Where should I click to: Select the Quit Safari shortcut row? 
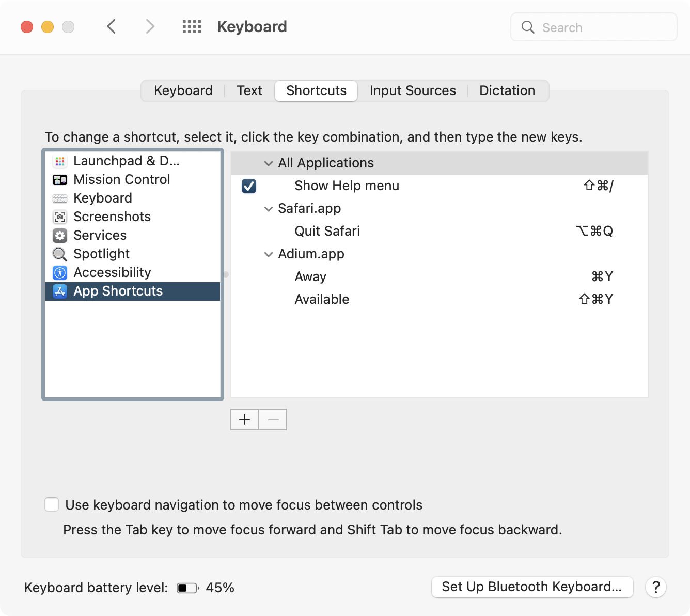coord(439,231)
